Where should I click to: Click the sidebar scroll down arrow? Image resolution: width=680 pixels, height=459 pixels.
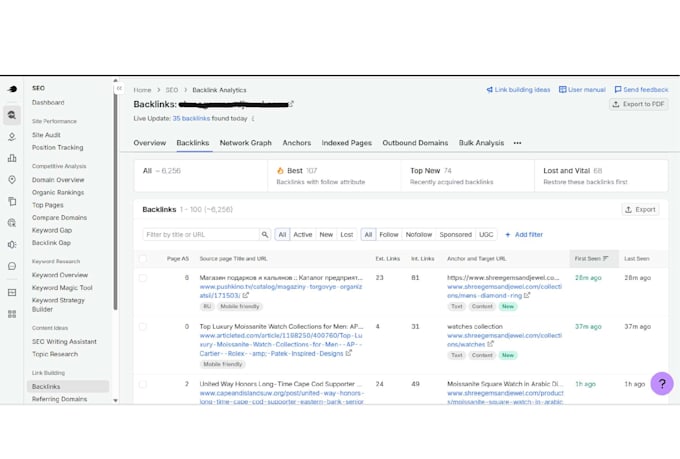115,400
